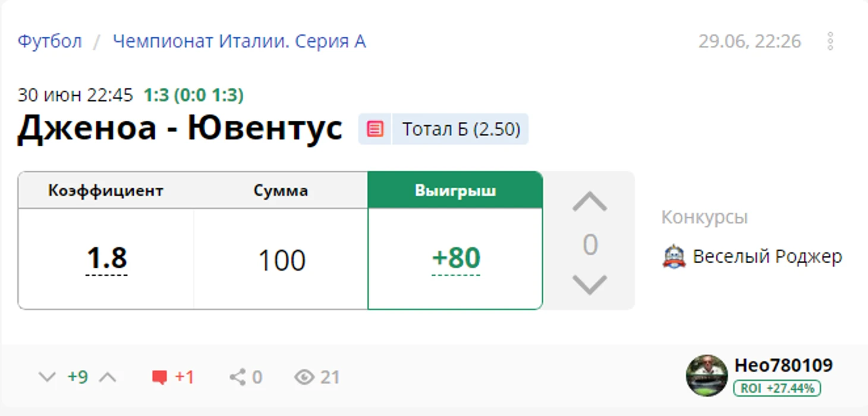This screenshot has width=868, height=416.
Task: Click the small downvote arrow beside +9
Action: 47,377
